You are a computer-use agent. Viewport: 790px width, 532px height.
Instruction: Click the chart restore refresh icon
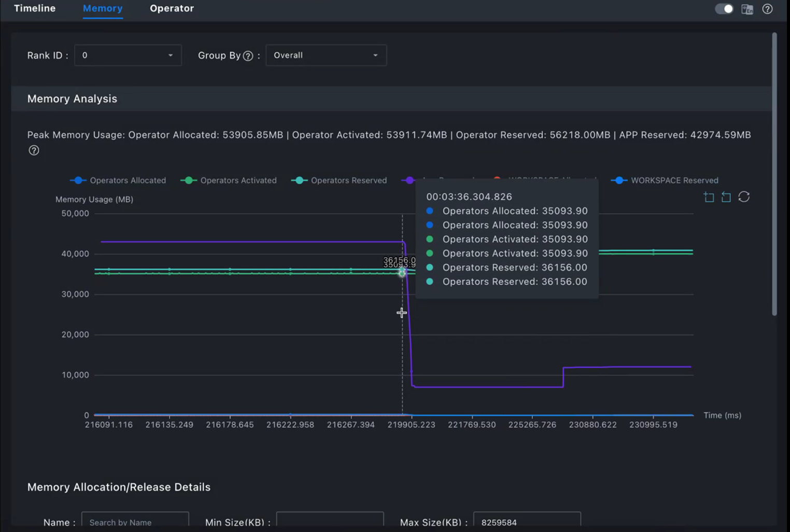(744, 197)
